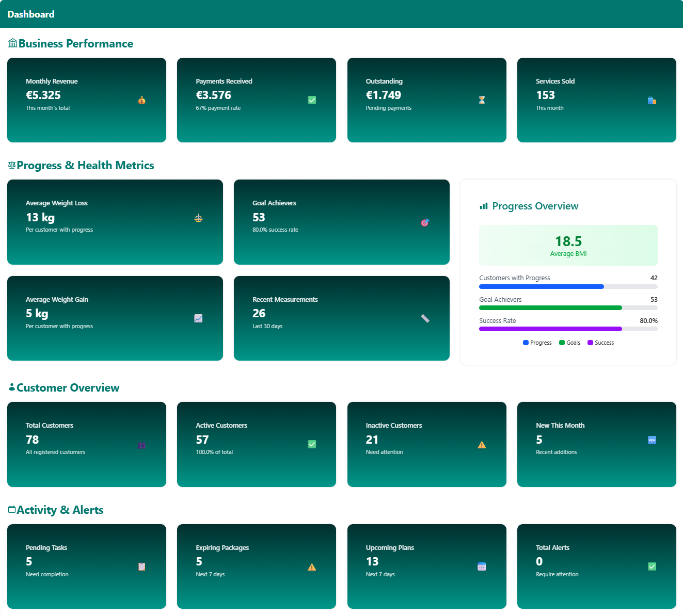The width and height of the screenshot is (683, 616).
Task: Click the chart icon next to Progress Overview heading
Action: (x=483, y=205)
